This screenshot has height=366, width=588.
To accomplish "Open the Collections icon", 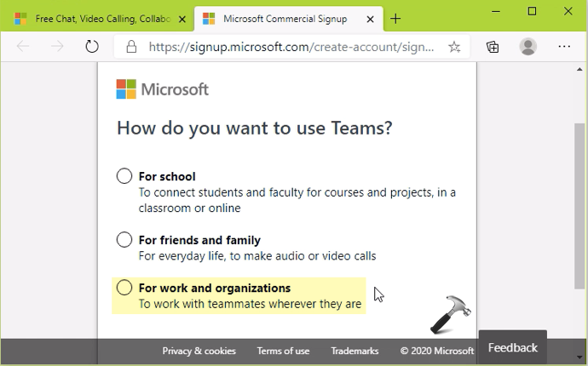I will tap(493, 47).
